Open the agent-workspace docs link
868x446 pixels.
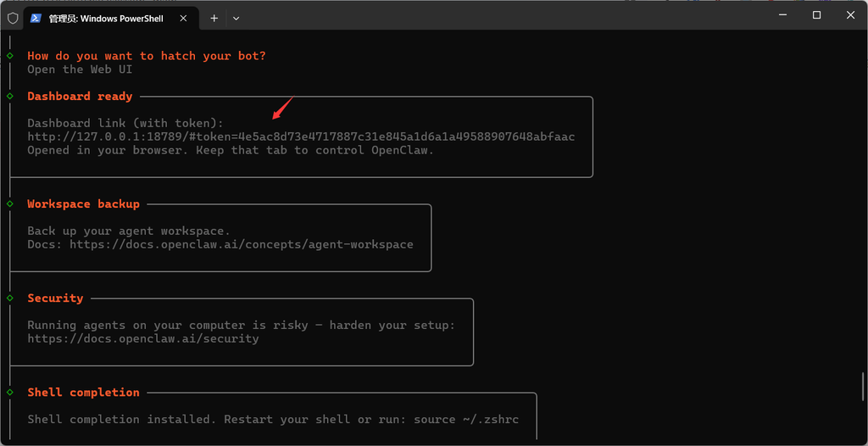pyautogui.click(x=242, y=244)
